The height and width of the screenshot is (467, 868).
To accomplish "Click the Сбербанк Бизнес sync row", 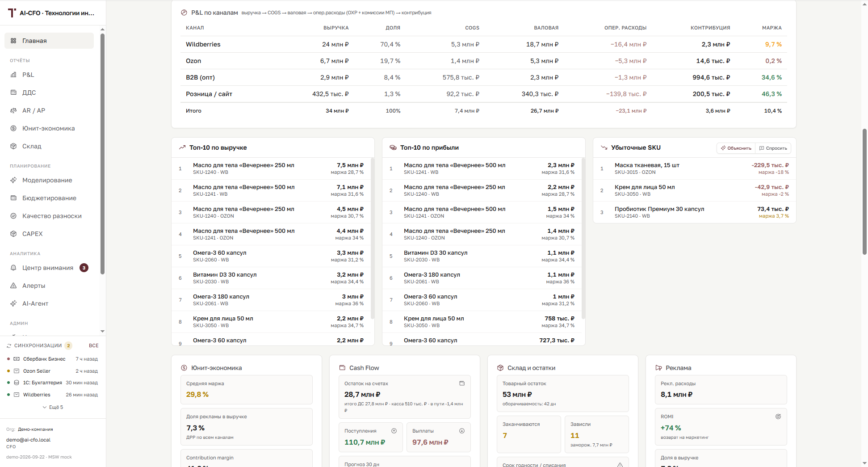I will tap(53, 359).
